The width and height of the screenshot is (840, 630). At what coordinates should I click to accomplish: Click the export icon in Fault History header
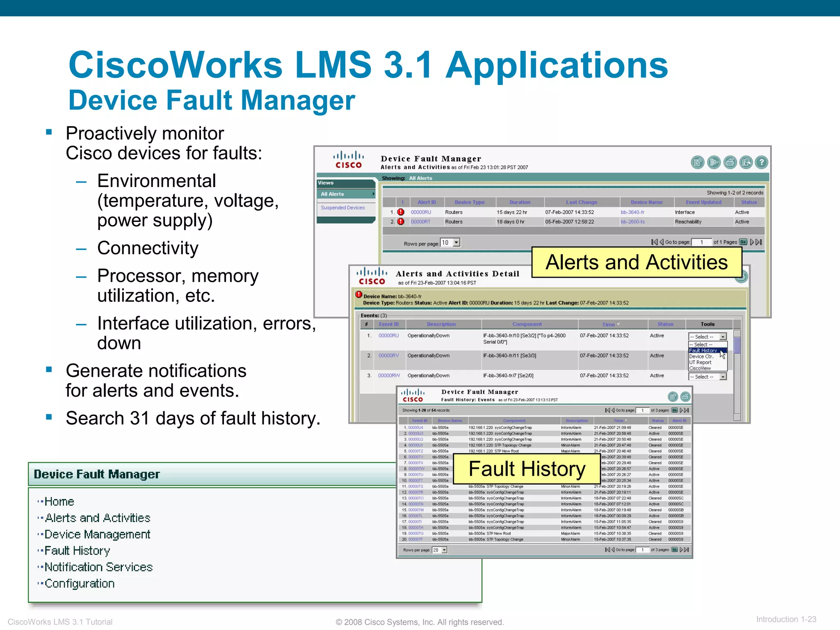[673, 397]
